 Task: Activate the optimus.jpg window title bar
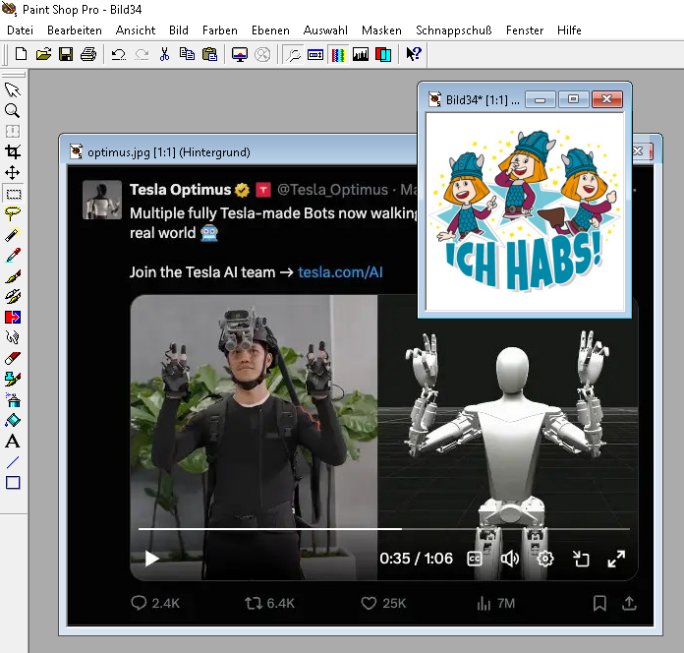pos(240,152)
